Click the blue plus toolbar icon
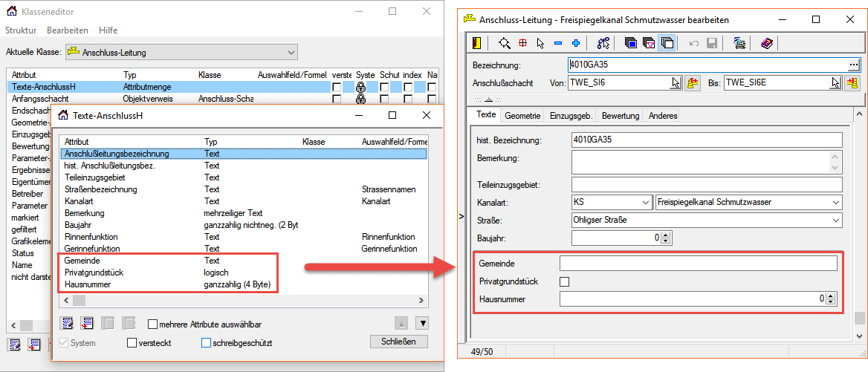 coord(575,43)
